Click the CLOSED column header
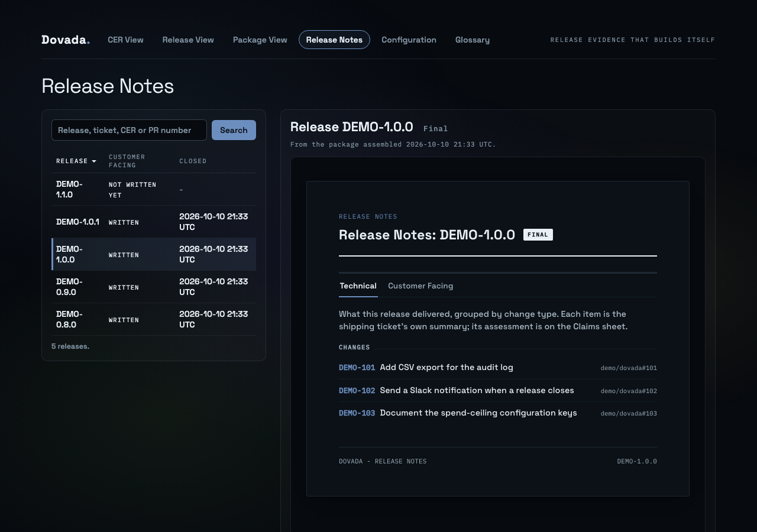Viewport: 757px width, 532px height. pyautogui.click(x=193, y=161)
